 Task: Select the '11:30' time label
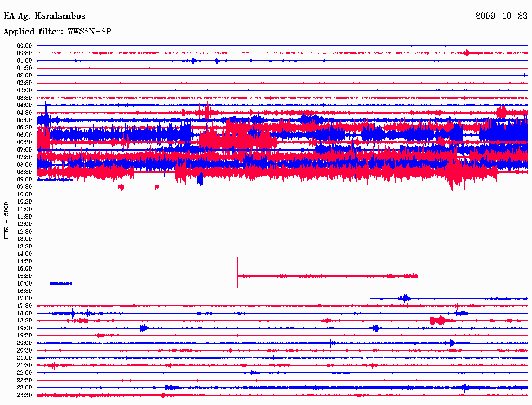(24, 217)
